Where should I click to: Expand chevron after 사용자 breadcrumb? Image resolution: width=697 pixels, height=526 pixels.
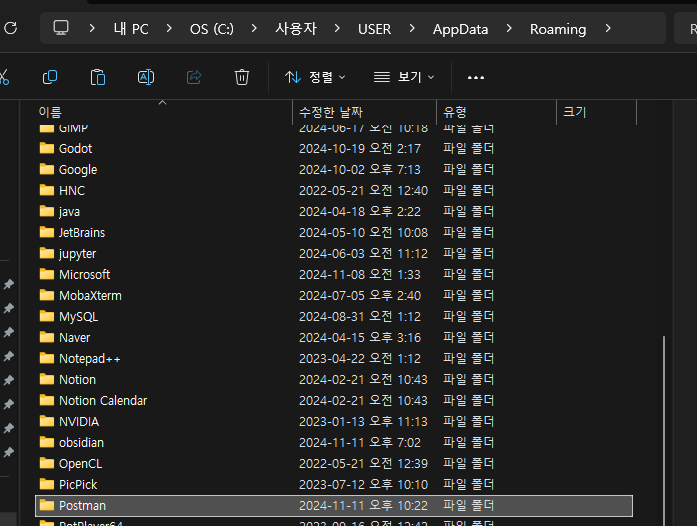pyautogui.click(x=337, y=28)
